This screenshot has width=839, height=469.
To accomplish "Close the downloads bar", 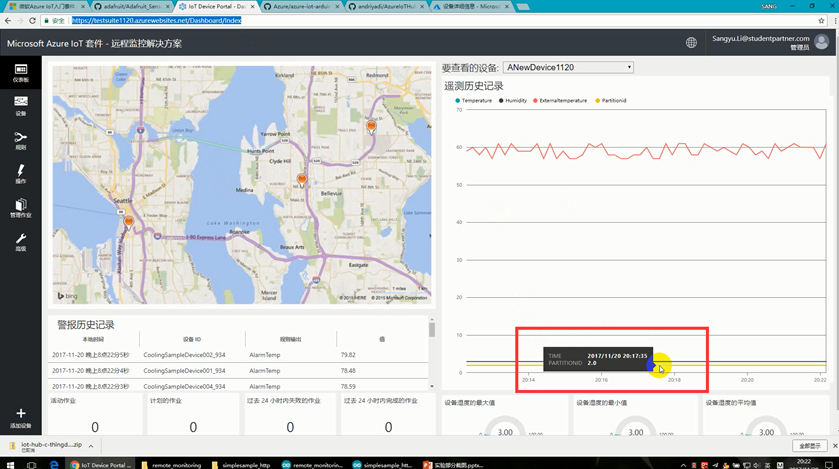I will click(834, 445).
